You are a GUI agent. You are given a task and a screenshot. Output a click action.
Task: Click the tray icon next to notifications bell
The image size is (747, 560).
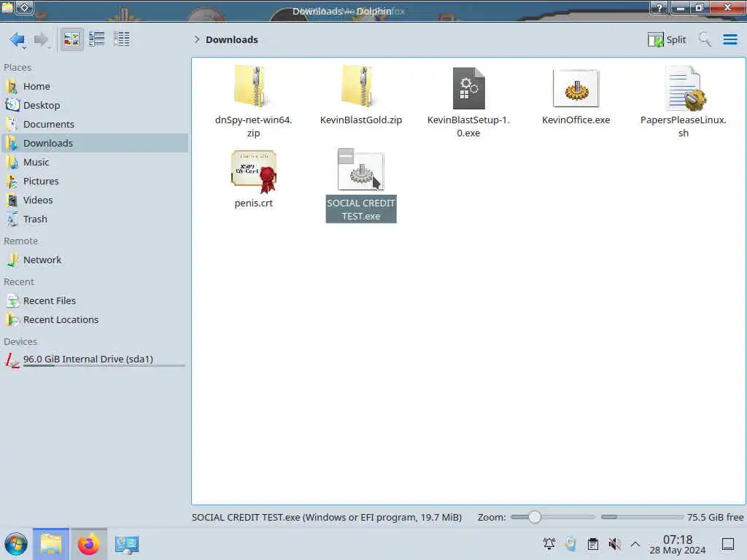570,544
